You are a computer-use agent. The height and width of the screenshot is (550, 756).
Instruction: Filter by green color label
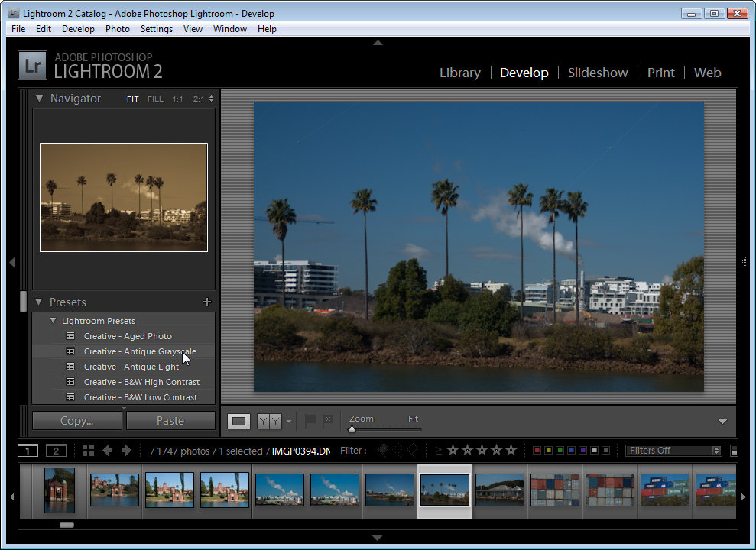(560, 450)
